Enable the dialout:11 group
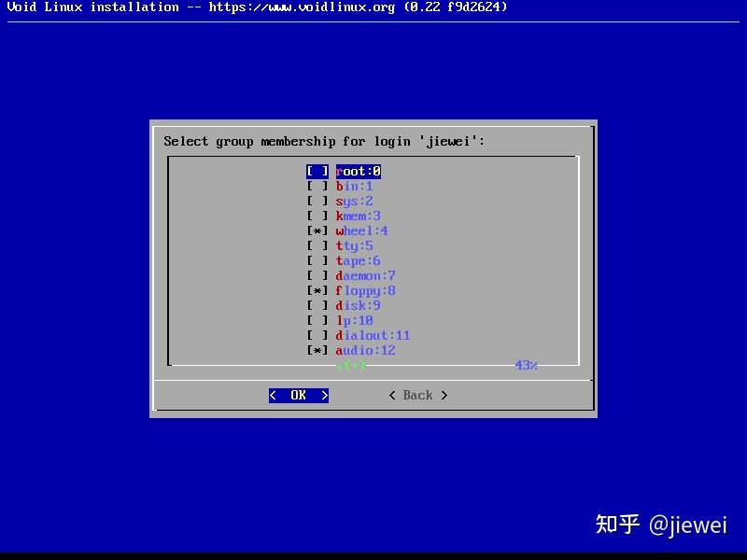The image size is (747, 560). tap(317, 335)
